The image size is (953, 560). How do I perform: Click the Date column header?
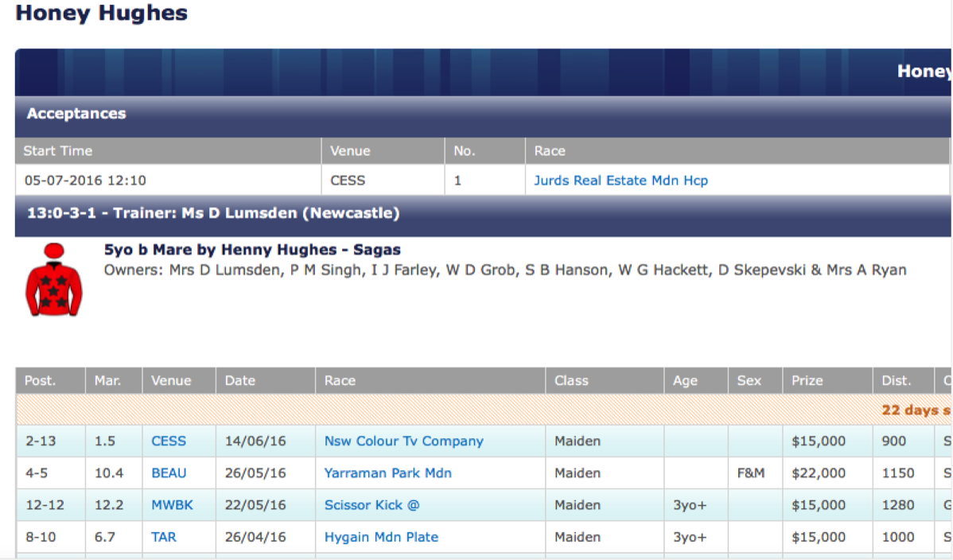click(x=239, y=380)
